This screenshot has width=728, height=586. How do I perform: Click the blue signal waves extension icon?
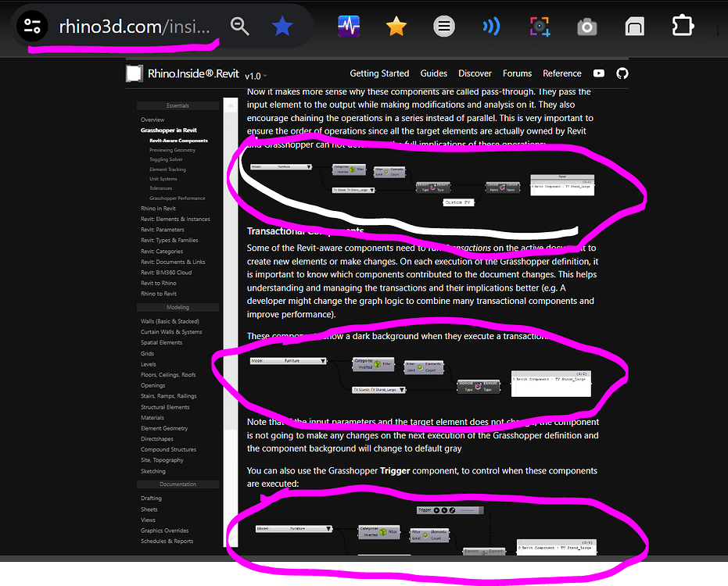(491, 25)
